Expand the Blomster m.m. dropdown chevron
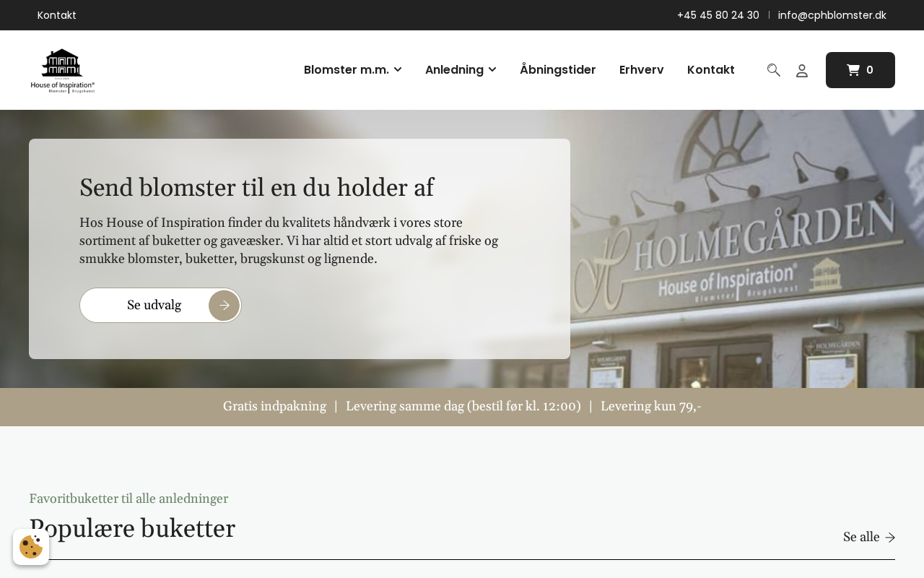Viewport: 924px width, 578px height. click(398, 69)
